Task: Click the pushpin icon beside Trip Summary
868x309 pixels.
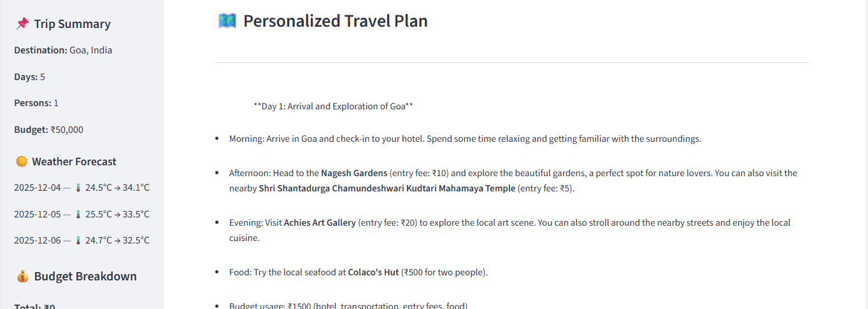Action: point(22,24)
